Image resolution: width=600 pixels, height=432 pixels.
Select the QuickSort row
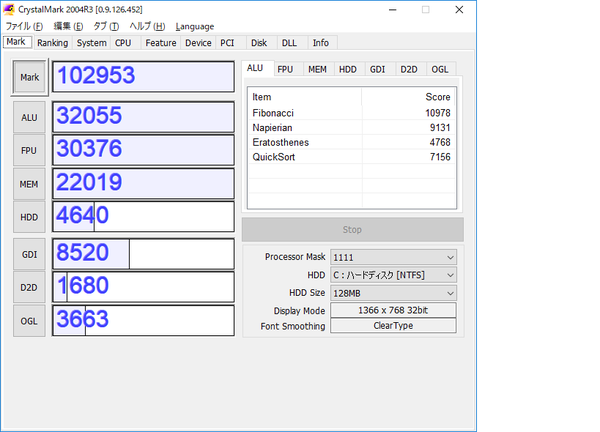(352, 157)
